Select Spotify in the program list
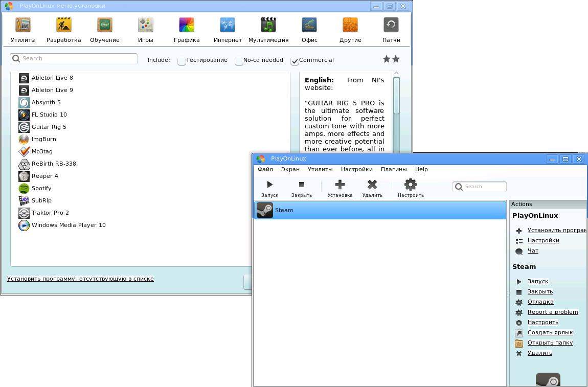The height and width of the screenshot is (387, 588). coord(41,188)
